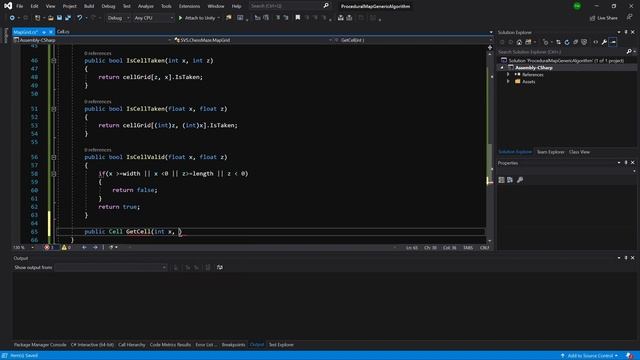This screenshot has width=640, height=360.
Task: Click Alphabetical sort icon in Properties panel
Action: click(x=510, y=180)
